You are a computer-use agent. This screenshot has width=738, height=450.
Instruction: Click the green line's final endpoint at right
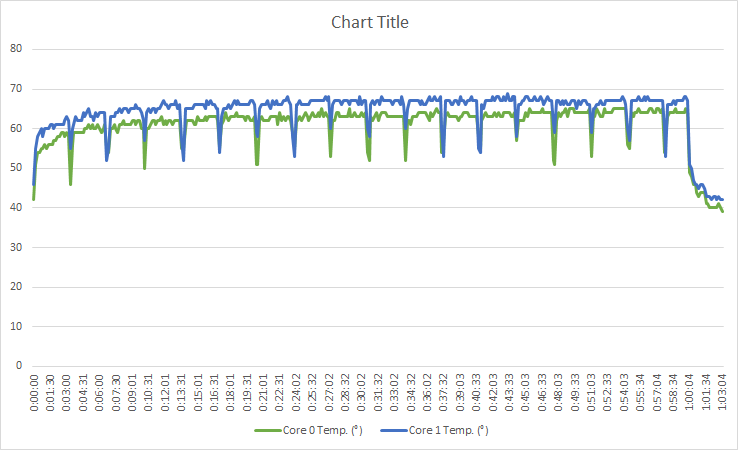(x=723, y=211)
